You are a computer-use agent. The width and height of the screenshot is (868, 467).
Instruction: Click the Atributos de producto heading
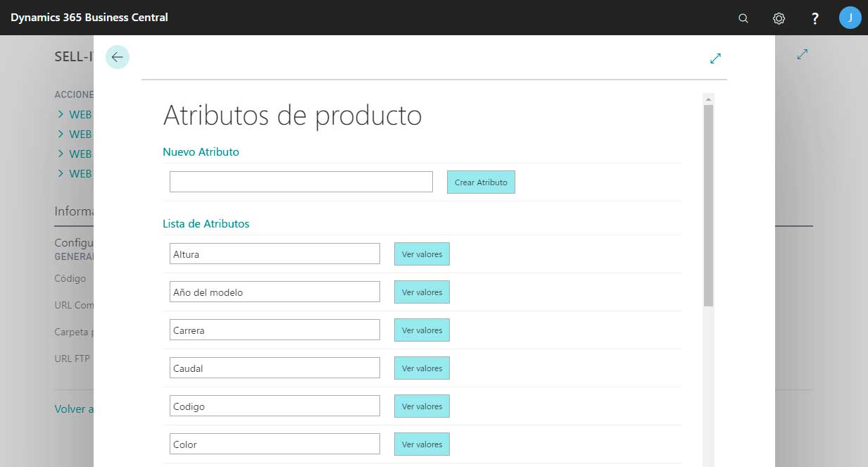pyautogui.click(x=292, y=116)
